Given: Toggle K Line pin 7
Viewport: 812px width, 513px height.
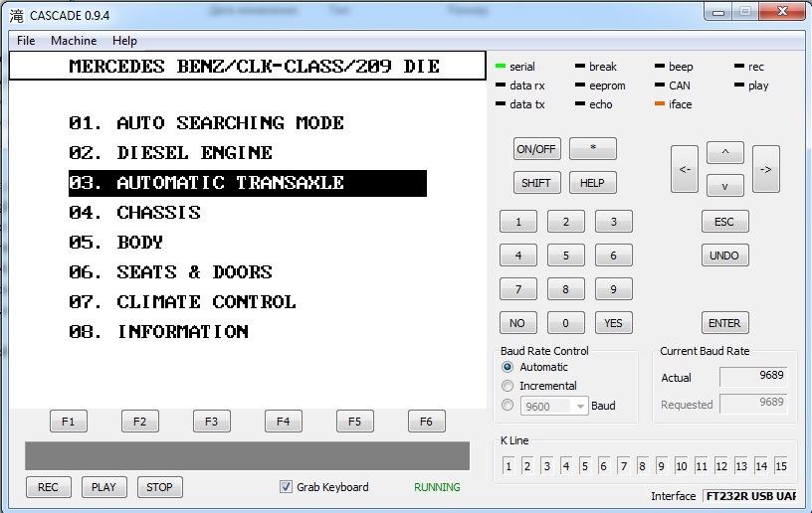Looking at the screenshot, I should point(624,466).
